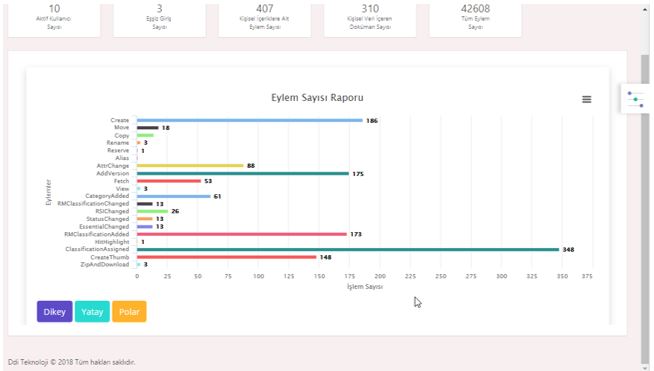Screen dimensions: 654x371
Task: Click the card showing 10 active users
Action: click(x=54, y=19)
